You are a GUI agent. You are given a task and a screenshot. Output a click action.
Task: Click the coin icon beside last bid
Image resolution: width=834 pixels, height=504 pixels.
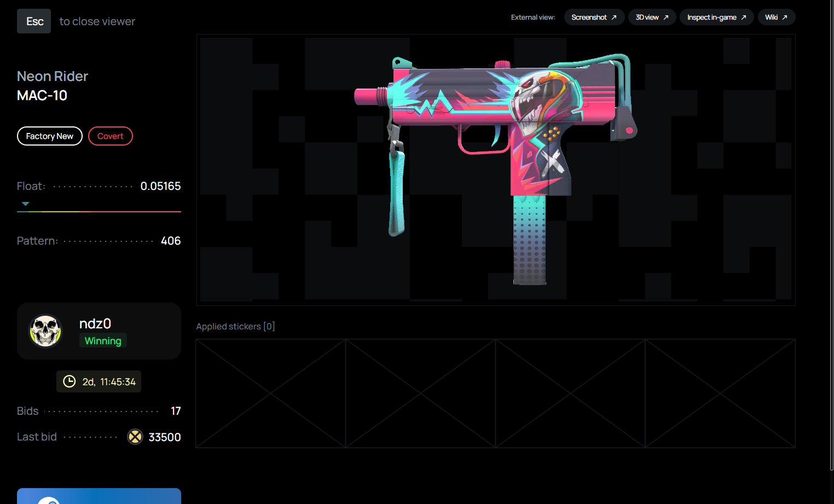135,437
